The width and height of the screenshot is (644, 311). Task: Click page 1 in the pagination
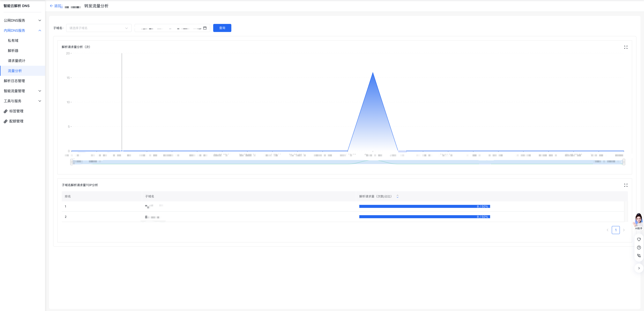pos(616,230)
